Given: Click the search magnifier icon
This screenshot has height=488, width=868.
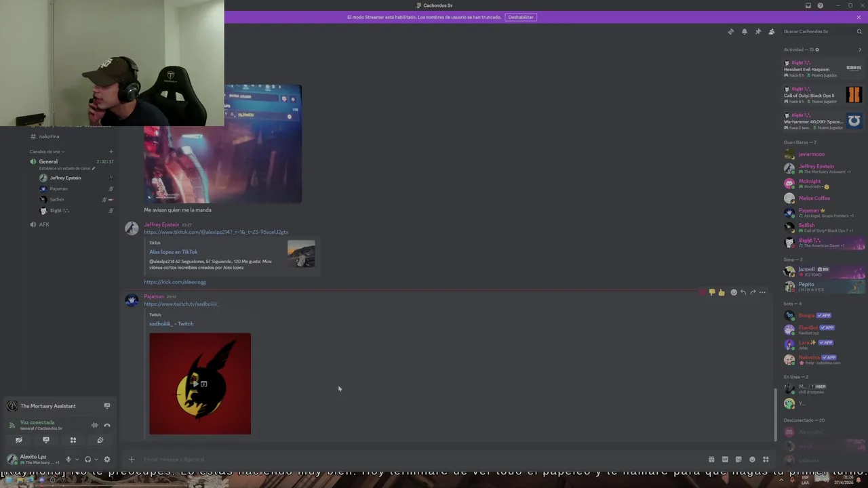Looking at the screenshot, I should (x=860, y=32).
